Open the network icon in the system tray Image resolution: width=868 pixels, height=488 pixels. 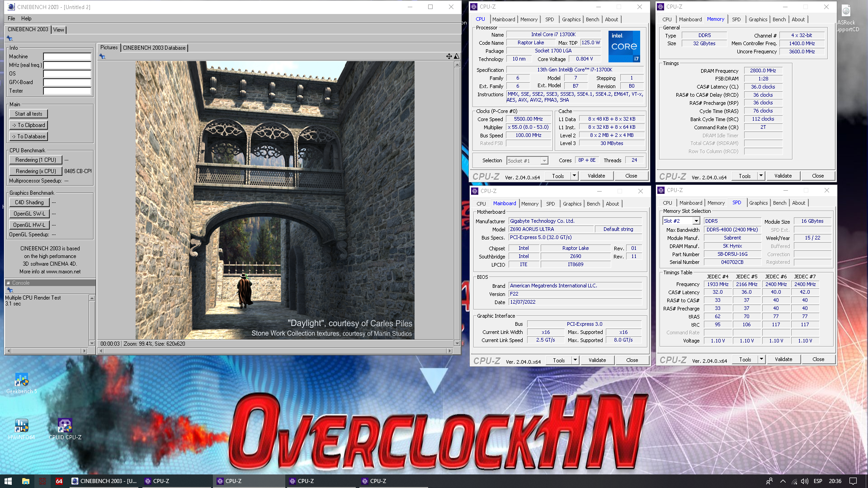[794, 482]
